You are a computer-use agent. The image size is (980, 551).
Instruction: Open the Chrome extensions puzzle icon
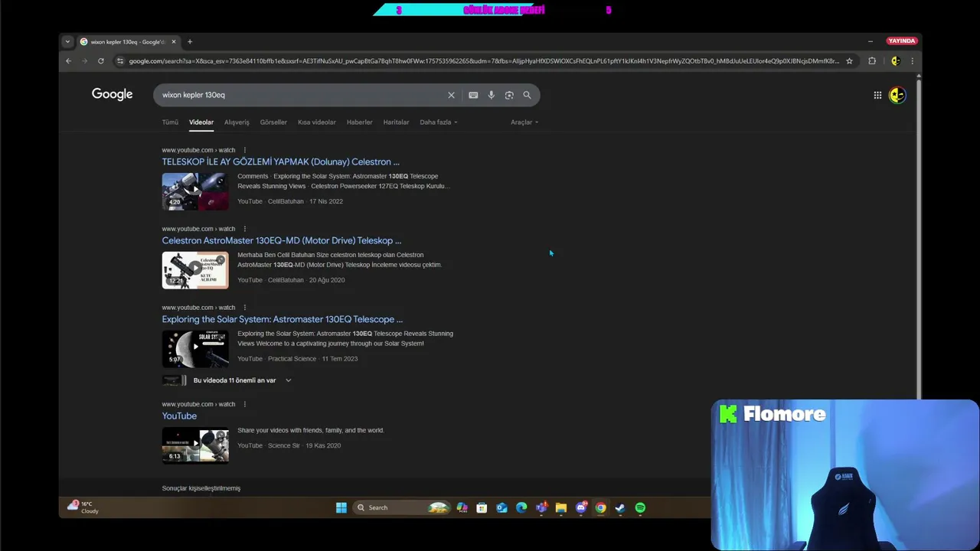click(x=872, y=61)
